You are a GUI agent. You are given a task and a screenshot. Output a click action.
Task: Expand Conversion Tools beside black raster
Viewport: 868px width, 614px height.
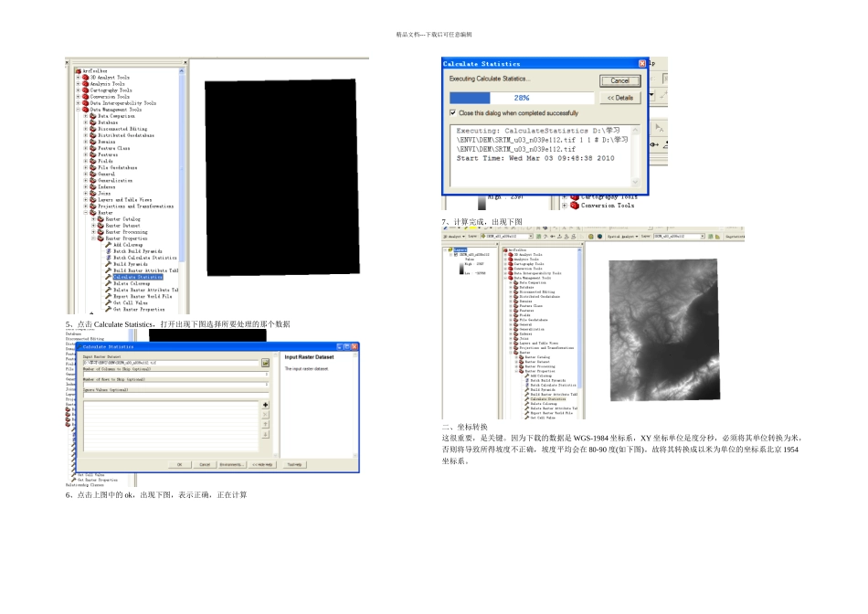point(78,97)
